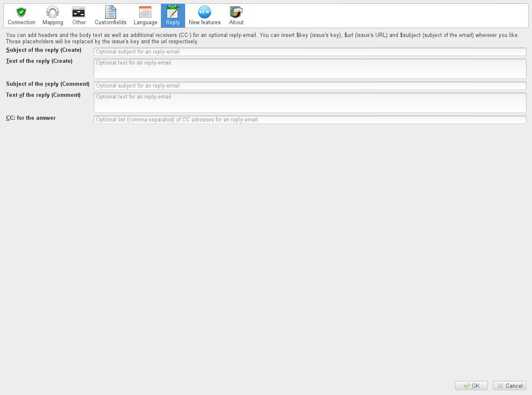
Task: Click the "Text of the reply (Create)" label
Action: pos(39,61)
